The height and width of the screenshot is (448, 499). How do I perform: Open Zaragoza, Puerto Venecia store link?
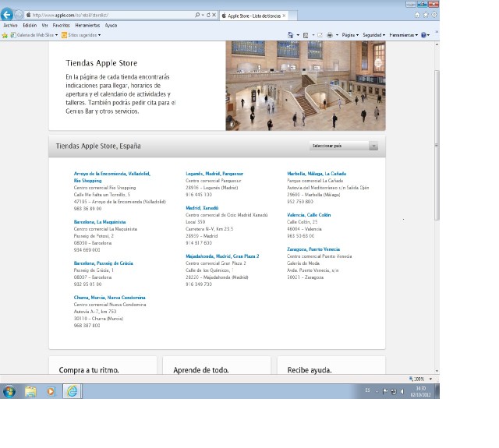pos(313,249)
